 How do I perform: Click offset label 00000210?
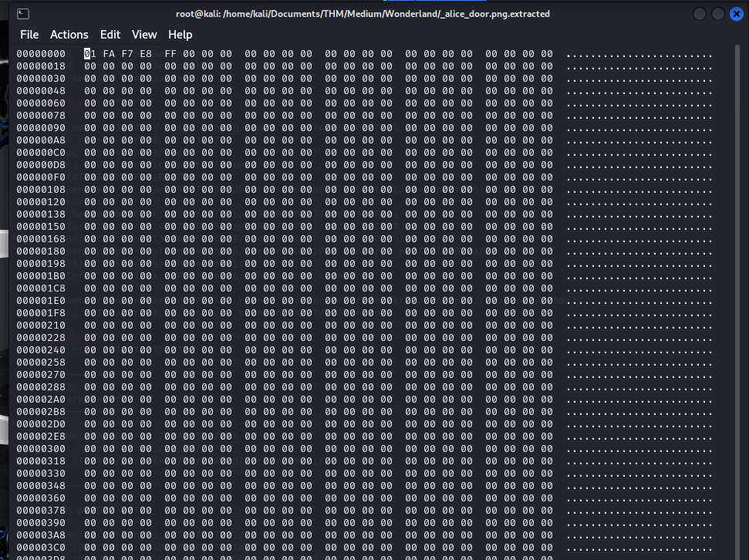[x=41, y=326]
